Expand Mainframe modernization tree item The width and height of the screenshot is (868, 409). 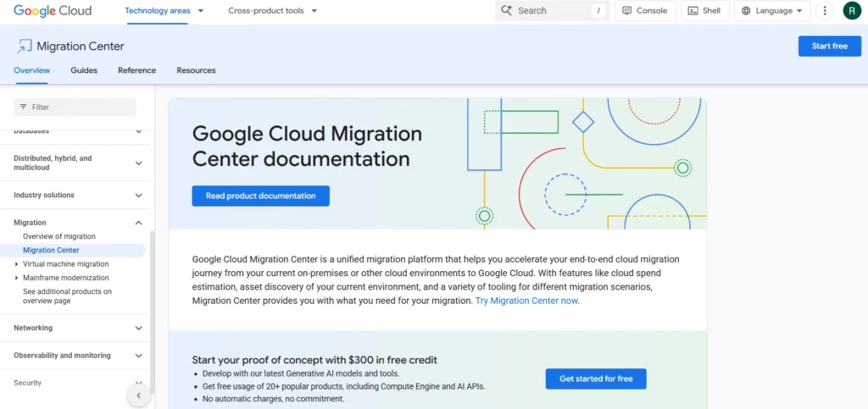(17, 278)
